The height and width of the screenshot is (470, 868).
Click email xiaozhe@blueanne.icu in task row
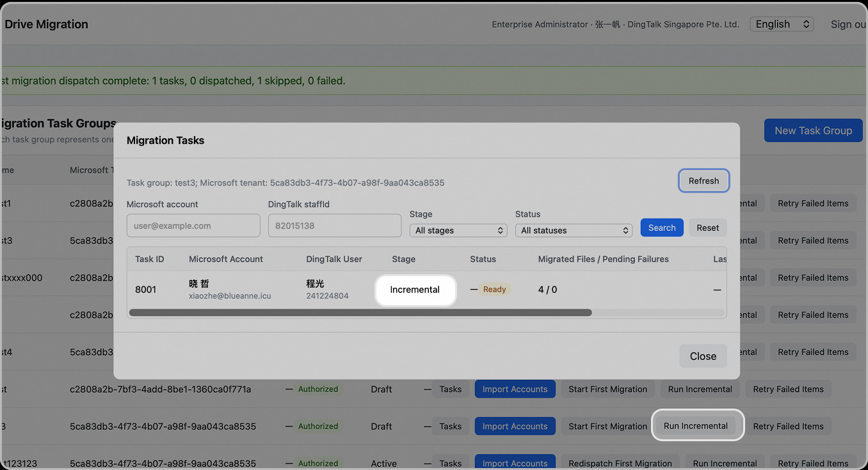230,296
